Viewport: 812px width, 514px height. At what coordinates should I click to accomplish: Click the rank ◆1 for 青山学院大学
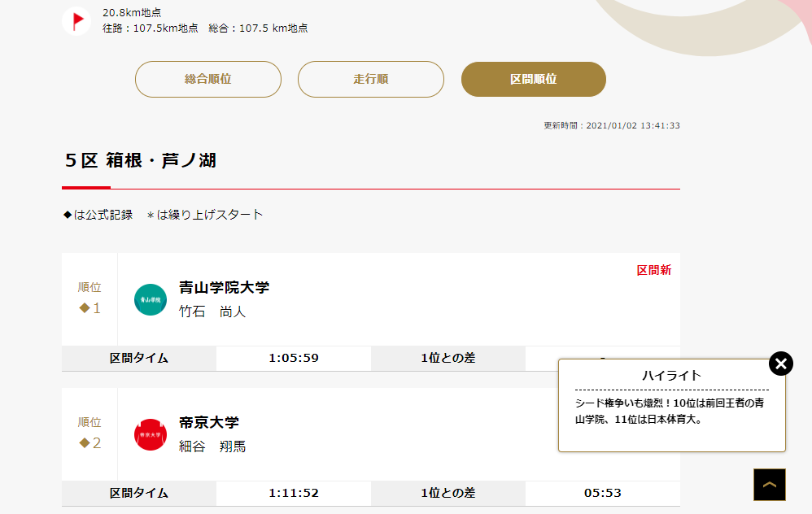tap(89, 308)
